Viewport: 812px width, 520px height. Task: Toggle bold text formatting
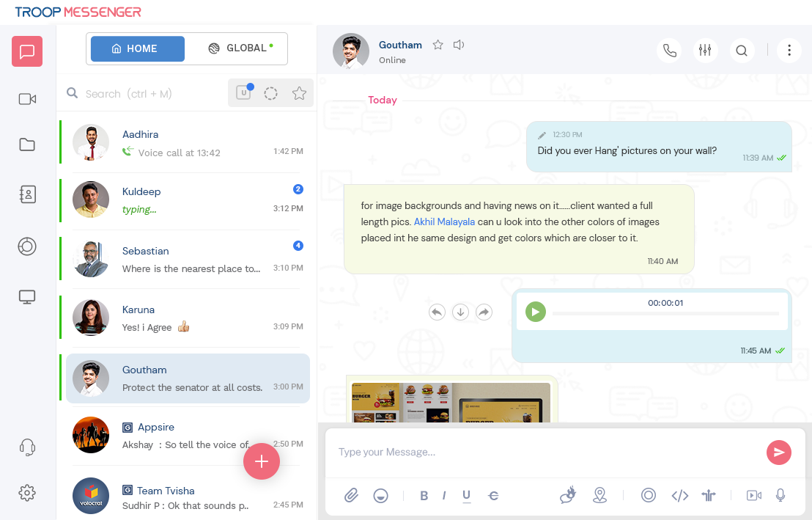424,495
